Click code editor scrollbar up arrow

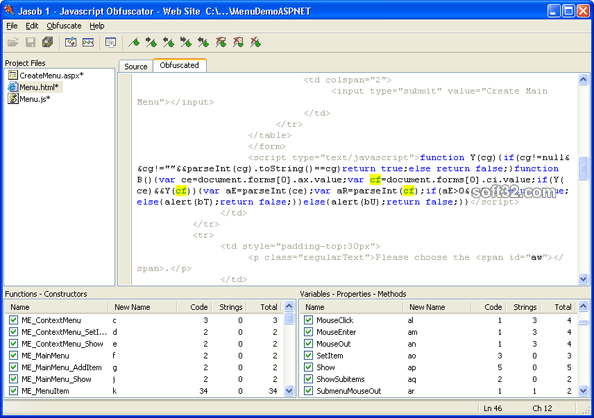[583, 79]
